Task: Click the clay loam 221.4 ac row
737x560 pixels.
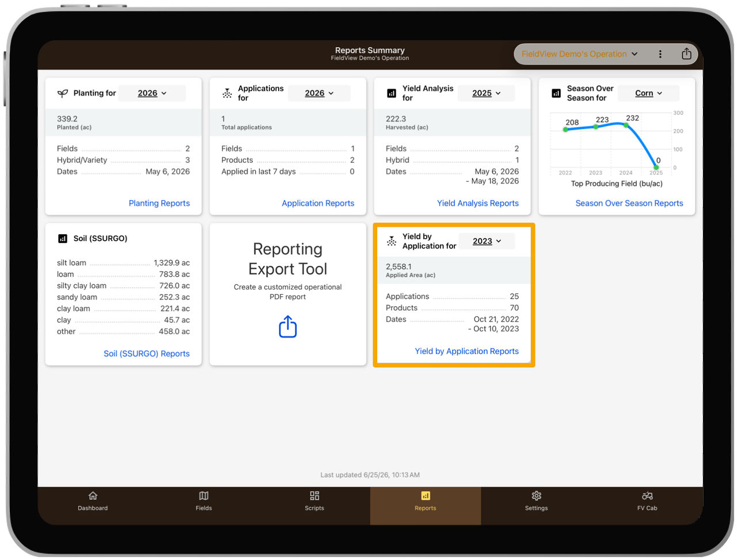Action: click(123, 308)
